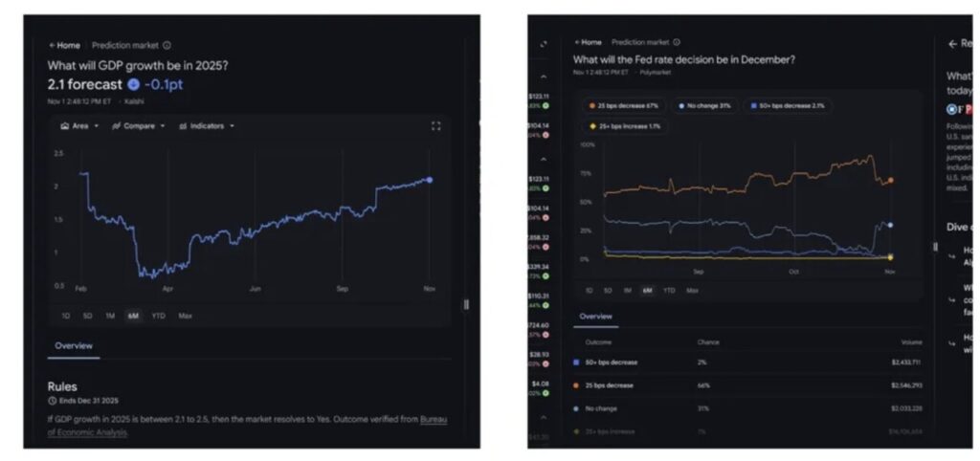Toggle the No change 31% series chip
The width and height of the screenshot is (980, 461).
click(703, 105)
